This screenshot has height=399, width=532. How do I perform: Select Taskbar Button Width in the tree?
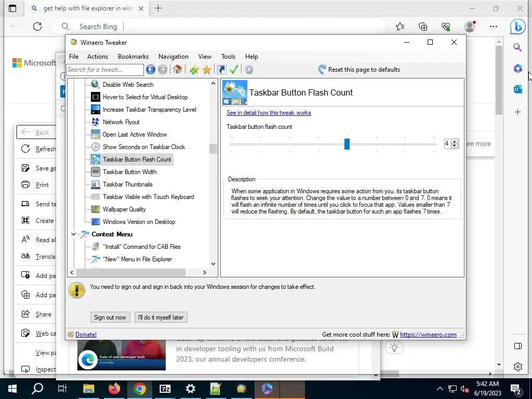pos(129,172)
